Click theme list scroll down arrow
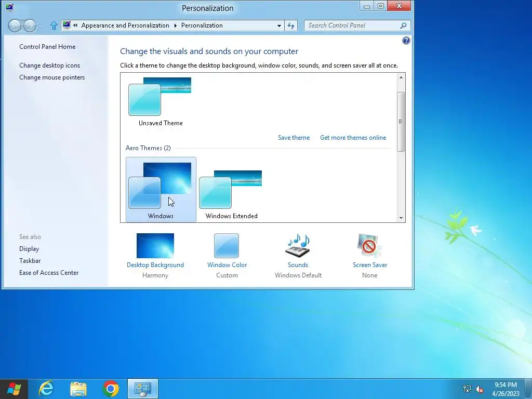The height and width of the screenshot is (399, 532). pyautogui.click(x=401, y=218)
